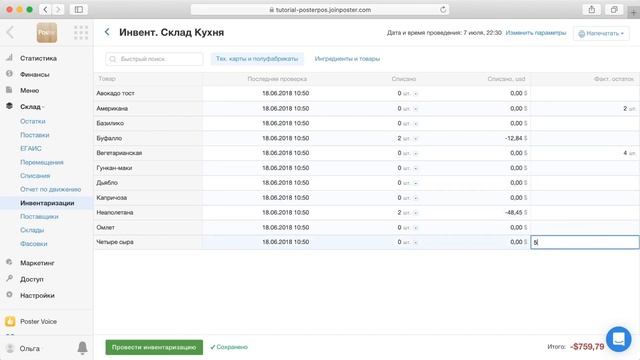Screen dimensions: 640x360
Task: Open the Доступ section
Action: point(32,279)
